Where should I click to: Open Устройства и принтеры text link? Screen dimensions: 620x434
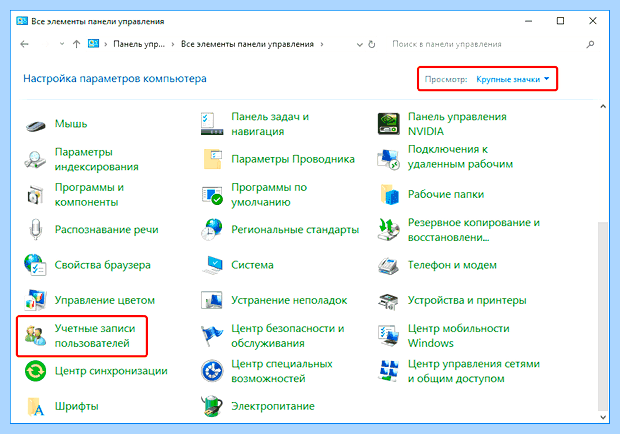click(x=467, y=300)
